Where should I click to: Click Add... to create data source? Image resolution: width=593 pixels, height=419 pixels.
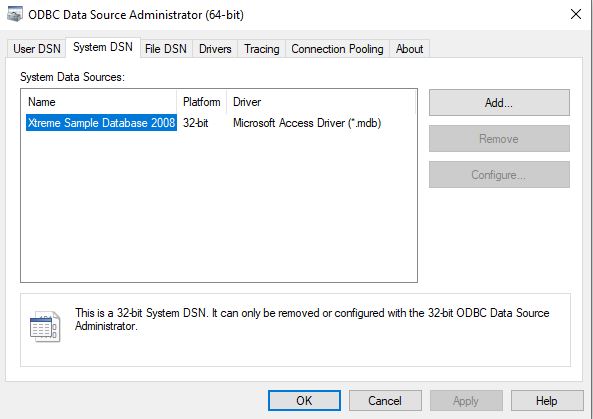[499, 102]
